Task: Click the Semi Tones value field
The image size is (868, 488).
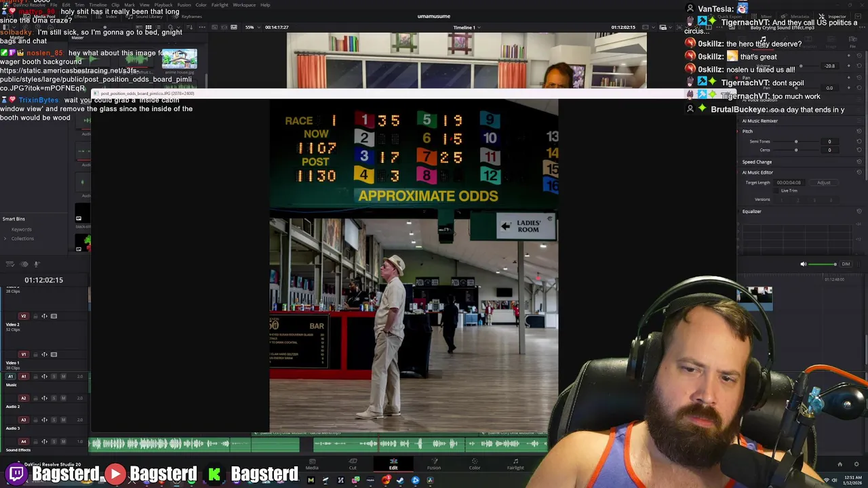Action: 829,141
